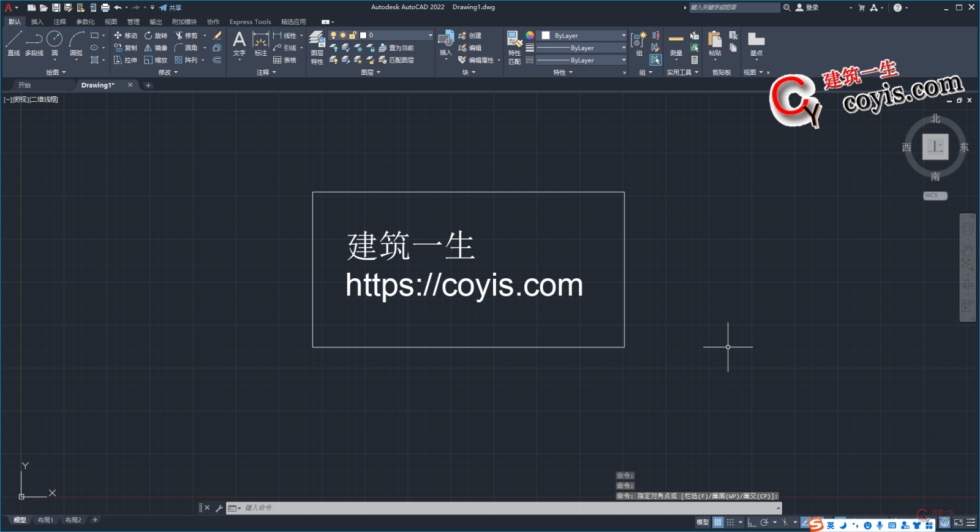Image resolution: width=980 pixels, height=532 pixels.
Task: Click the Open file folder icon
Action: tap(43, 7)
